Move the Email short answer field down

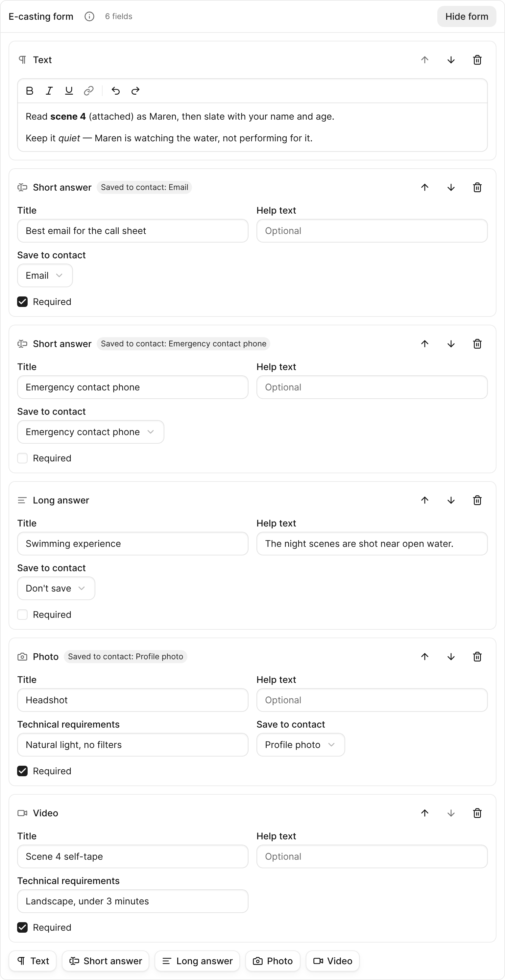451,187
